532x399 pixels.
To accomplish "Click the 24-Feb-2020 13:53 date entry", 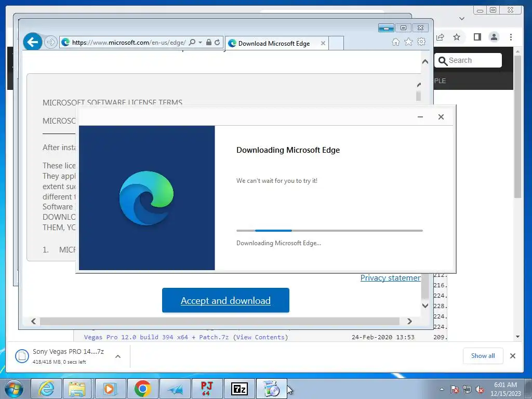I will 383,337.
